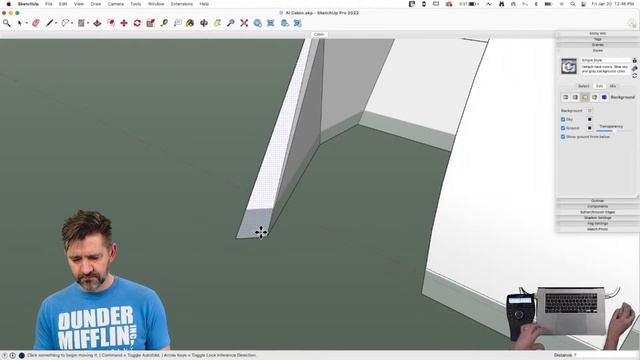Expand the Soften/Smooth Edges panel
Image resolution: width=640 pixels, height=360 pixels.
[597, 212]
